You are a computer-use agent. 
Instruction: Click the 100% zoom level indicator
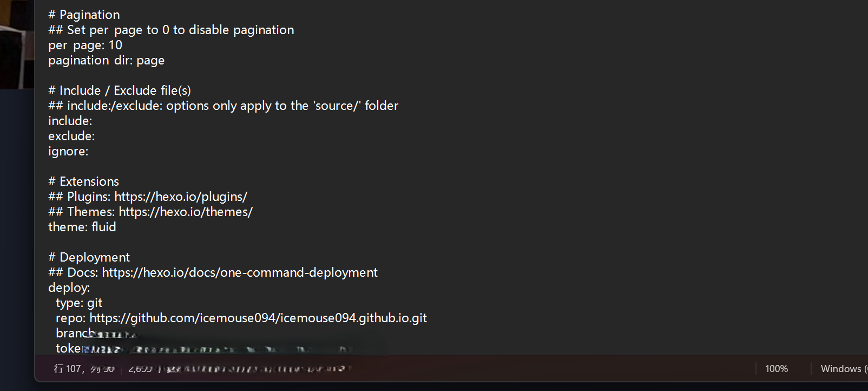coord(776,369)
